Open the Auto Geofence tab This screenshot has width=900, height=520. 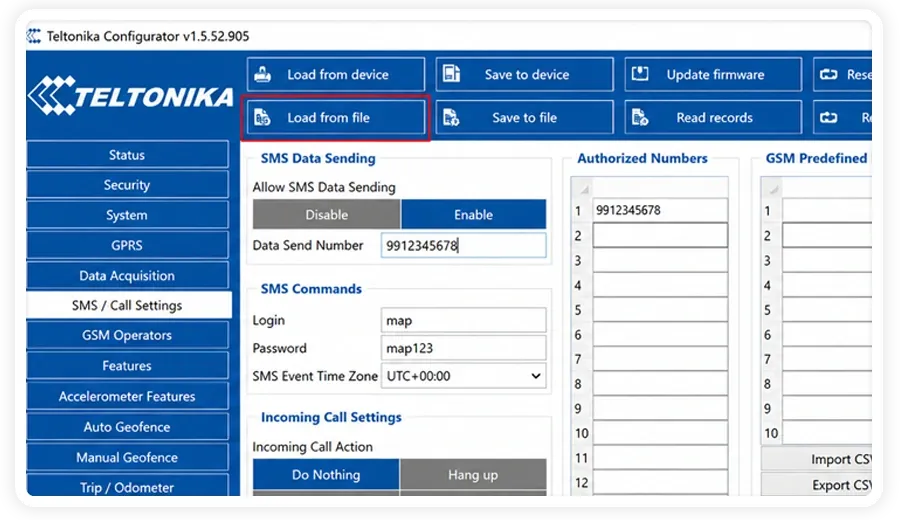pos(127,427)
